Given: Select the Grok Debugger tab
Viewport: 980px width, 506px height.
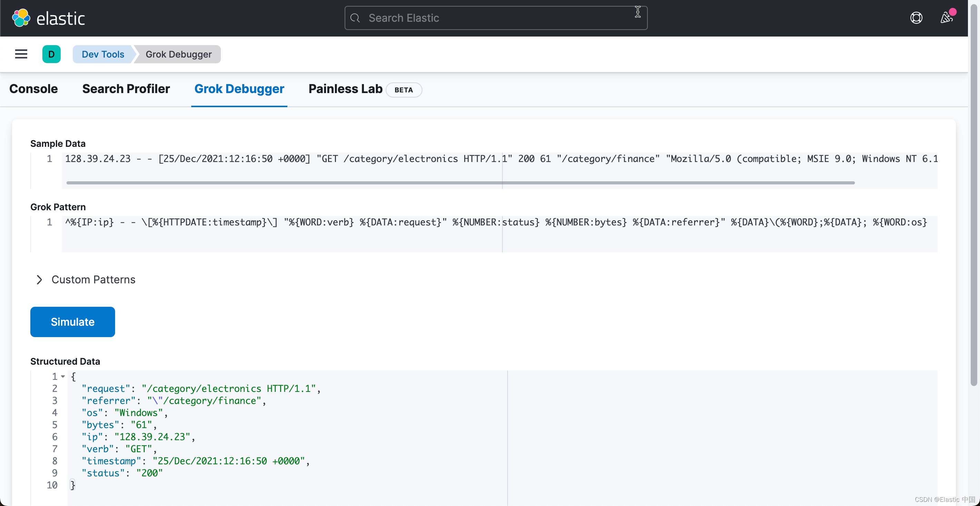Looking at the screenshot, I should (x=239, y=89).
